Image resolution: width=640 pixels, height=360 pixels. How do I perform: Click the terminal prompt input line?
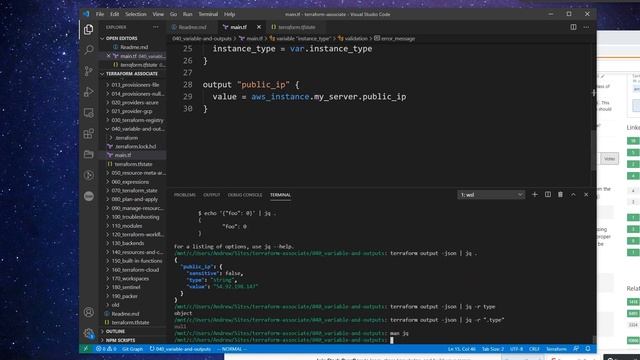384,340
